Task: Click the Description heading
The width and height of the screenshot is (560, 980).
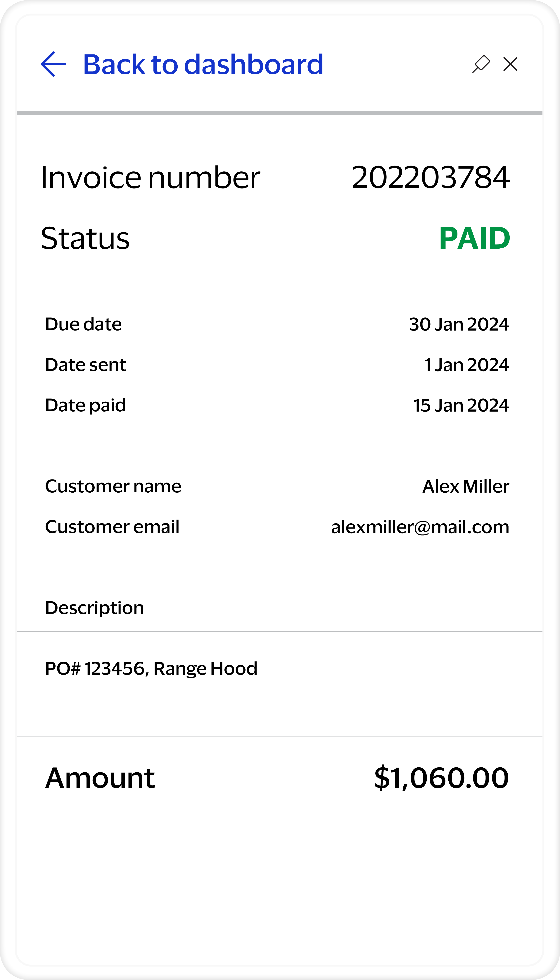Action: [94, 608]
